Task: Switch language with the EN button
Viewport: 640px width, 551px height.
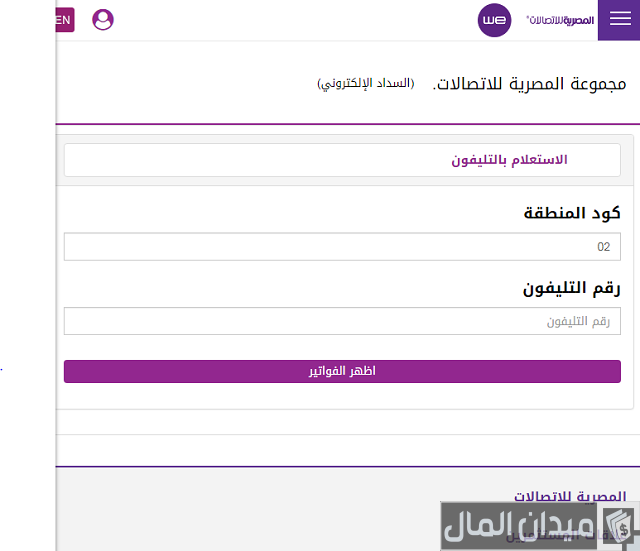Action: pyautogui.click(x=65, y=20)
